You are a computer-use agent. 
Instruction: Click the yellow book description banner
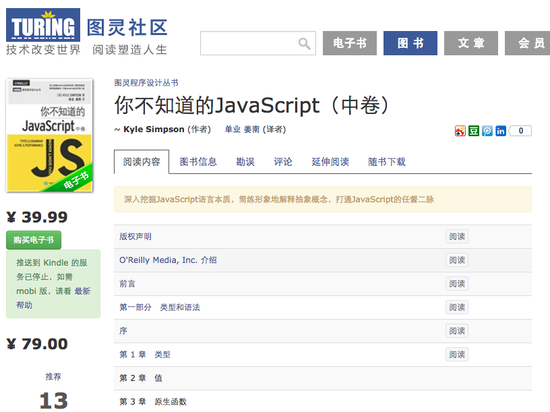pyautogui.click(x=323, y=200)
